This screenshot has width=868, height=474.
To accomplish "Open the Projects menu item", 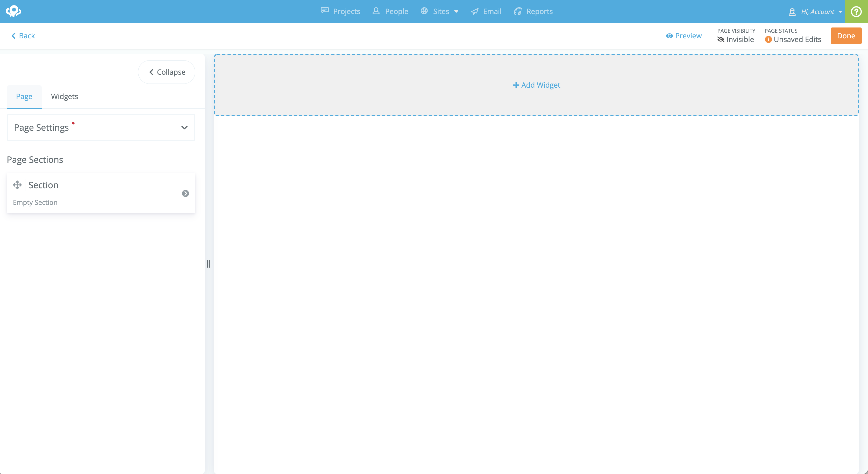I will [x=340, y=11].
